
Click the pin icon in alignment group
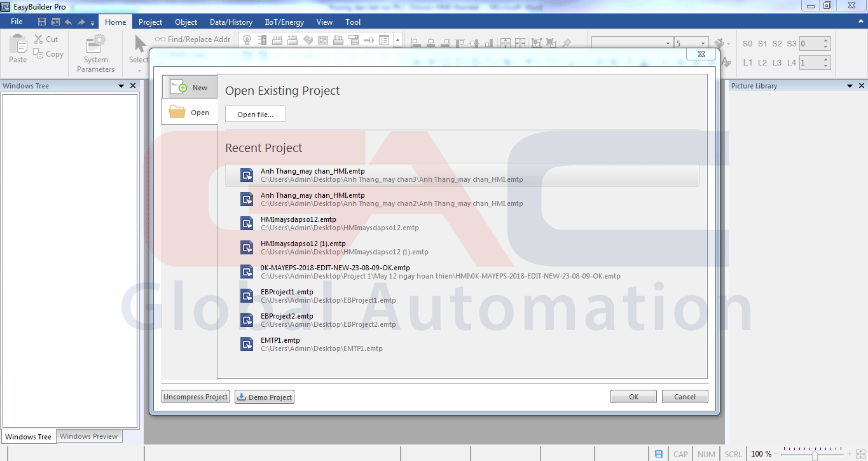(x=567, y=43)
